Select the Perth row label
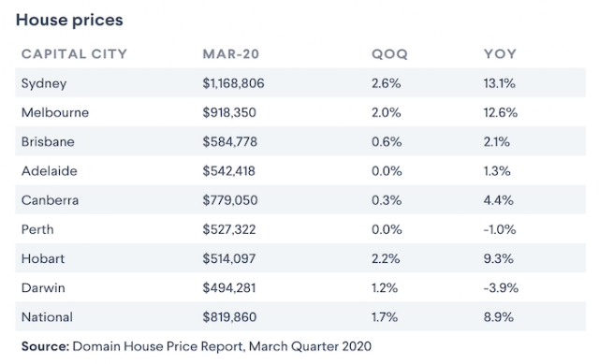The width and height of the screenshot is (599, 364). pyautogui.click(x=37, y=229)
